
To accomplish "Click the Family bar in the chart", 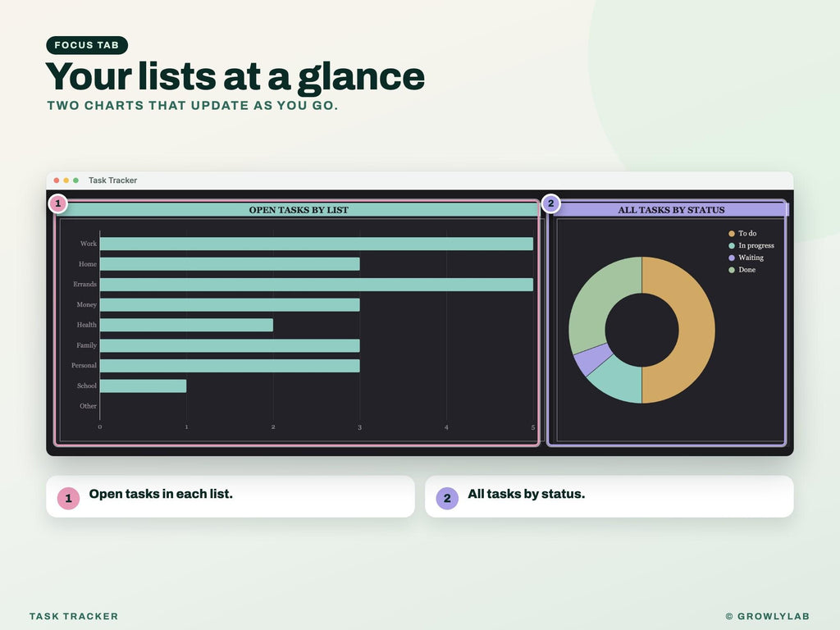I will [x=230, y=345].
